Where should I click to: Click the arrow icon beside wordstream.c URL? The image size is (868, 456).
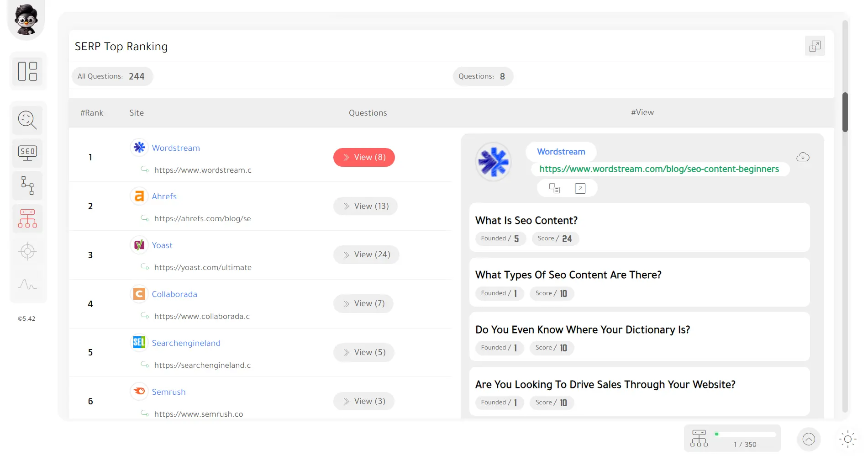click(145, 170)
